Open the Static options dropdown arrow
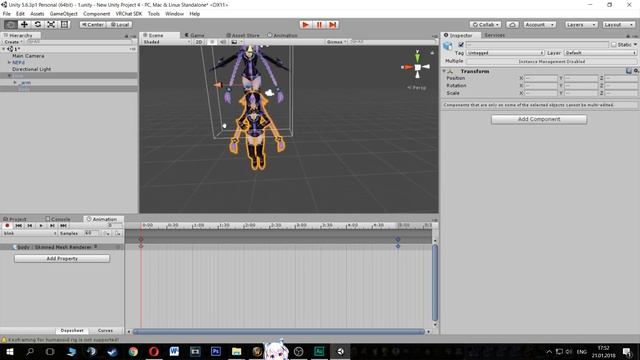 coord(635,44)
